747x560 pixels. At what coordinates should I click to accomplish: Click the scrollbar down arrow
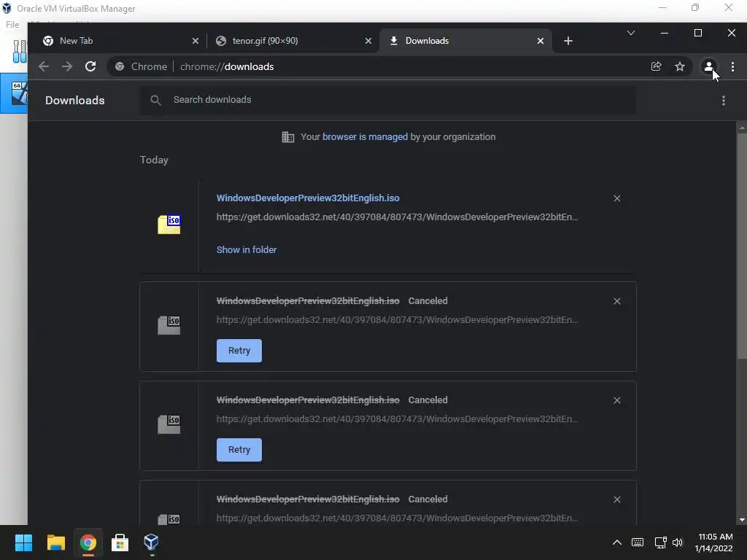(742, 520)
